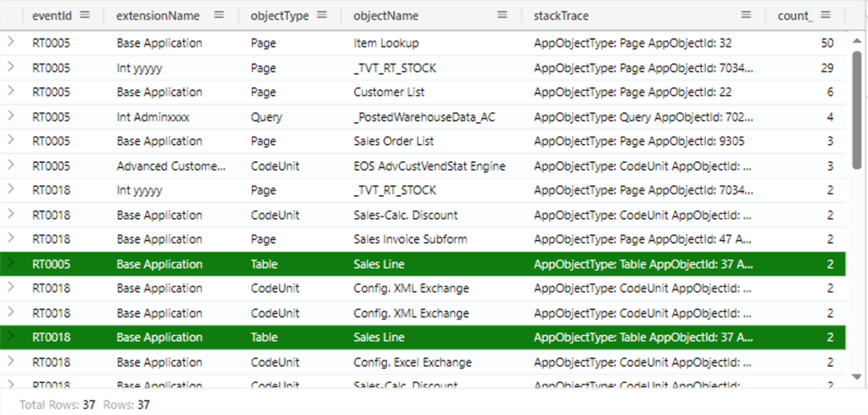The image size is (868, 415).
Task: Expand the Item Lookup row
Action: 11,42
